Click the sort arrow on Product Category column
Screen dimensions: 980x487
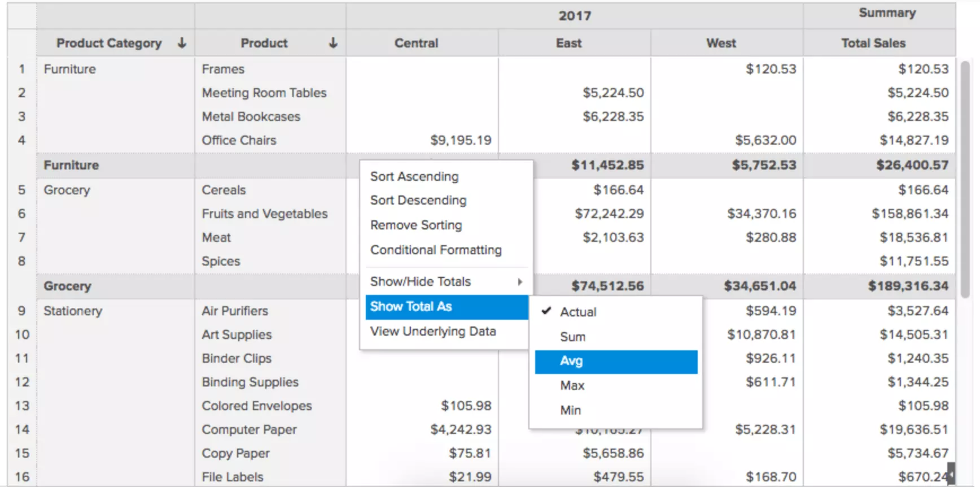[181, 42]
